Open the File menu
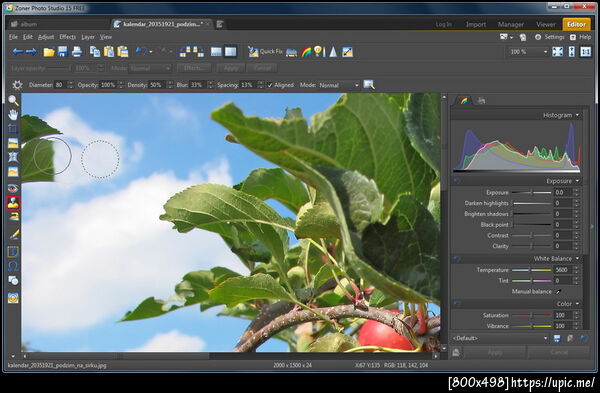Screen dimensions: 600x393 tap(13, 37)
